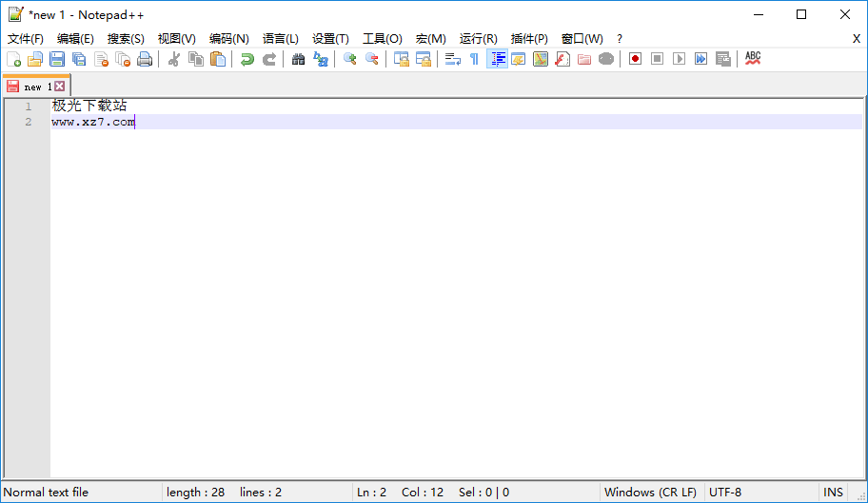Toggle the indent guide icon
The height and width of the screenshot is (503, 868).
pos(497,59)
